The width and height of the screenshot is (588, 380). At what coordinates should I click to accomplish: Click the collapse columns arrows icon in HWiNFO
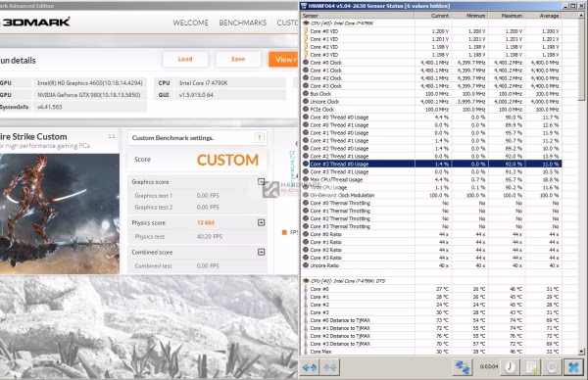330,367
